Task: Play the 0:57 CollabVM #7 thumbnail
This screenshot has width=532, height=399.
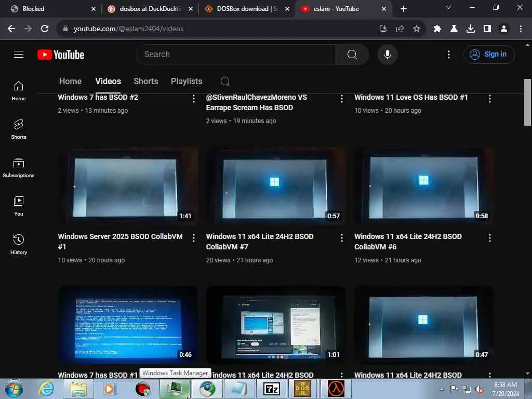Action: click(276, 185)
